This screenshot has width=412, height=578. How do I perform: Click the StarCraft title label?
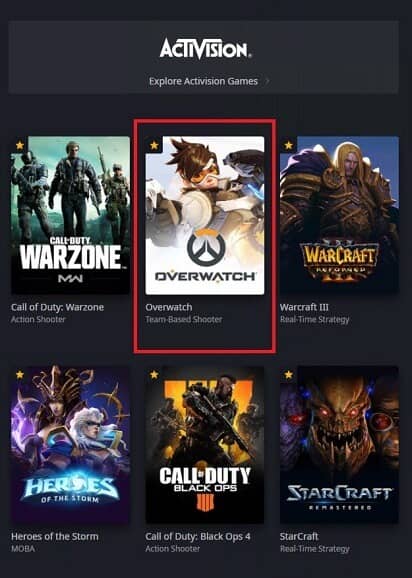[299, 536]
